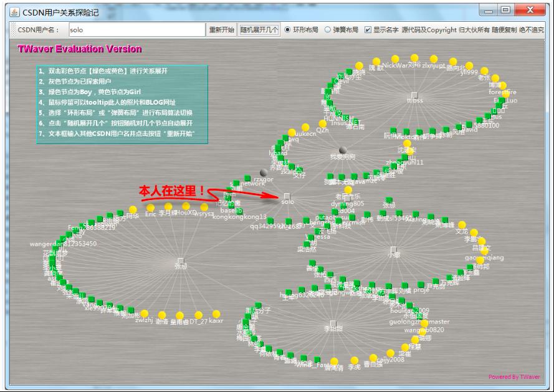Screen dimensions: 554x392
Task: Click the green 梁浩然 node
Action: (x=307, y=244)
